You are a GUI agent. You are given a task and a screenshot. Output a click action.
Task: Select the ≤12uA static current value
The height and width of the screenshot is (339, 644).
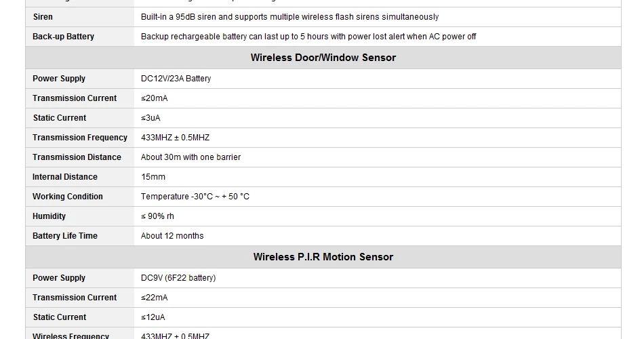153,317
